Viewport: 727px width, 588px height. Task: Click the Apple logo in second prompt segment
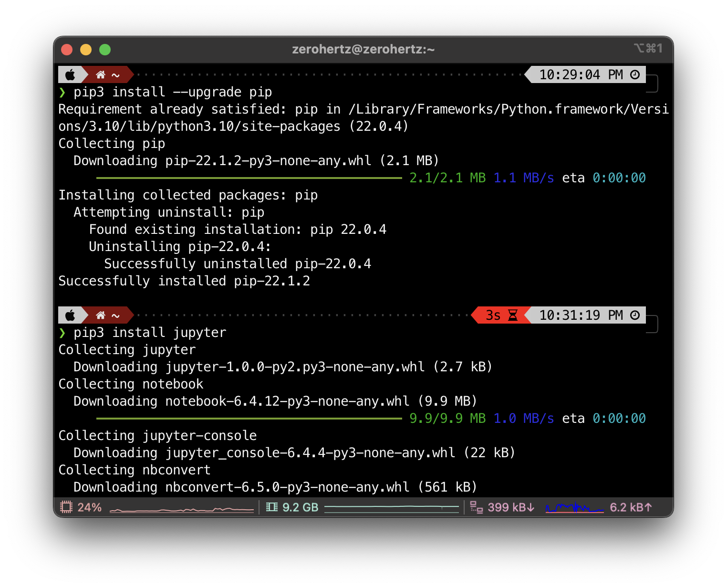click(70, 315)
